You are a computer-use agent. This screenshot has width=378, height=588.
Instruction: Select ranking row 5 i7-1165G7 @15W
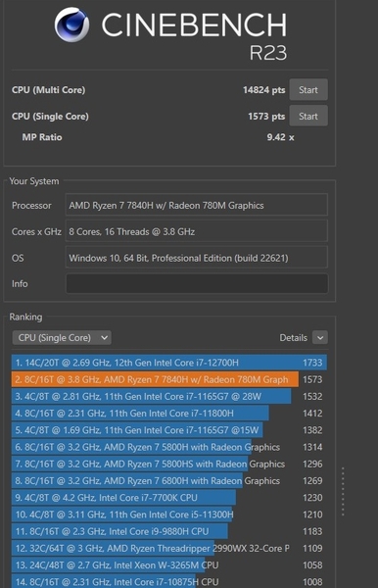point(169,430)
